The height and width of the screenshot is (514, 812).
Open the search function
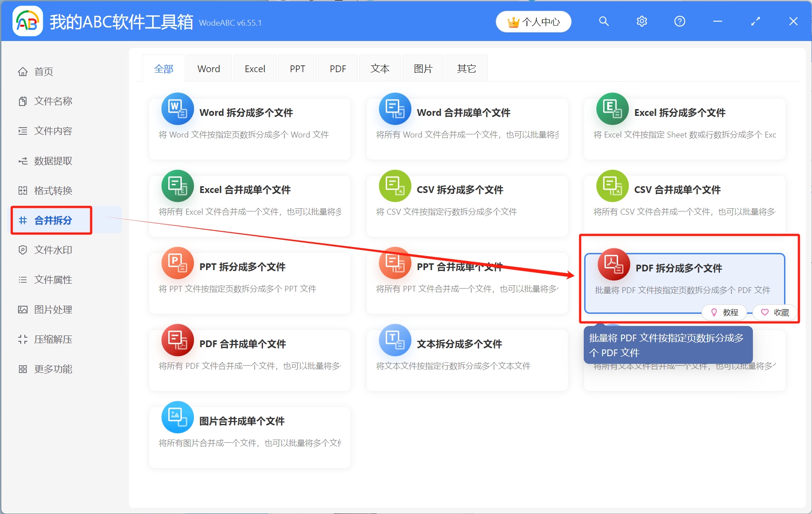point(604,21)
